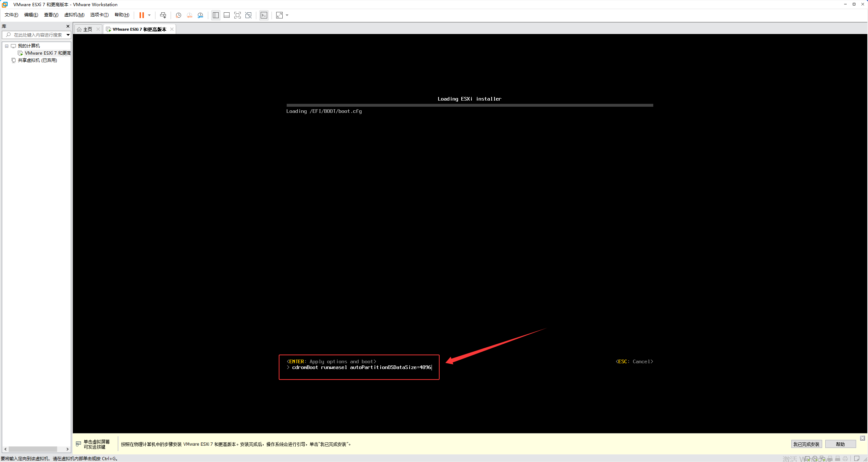Click the library search input field
This screenshot has width=868, height=462.
(38, 35)
